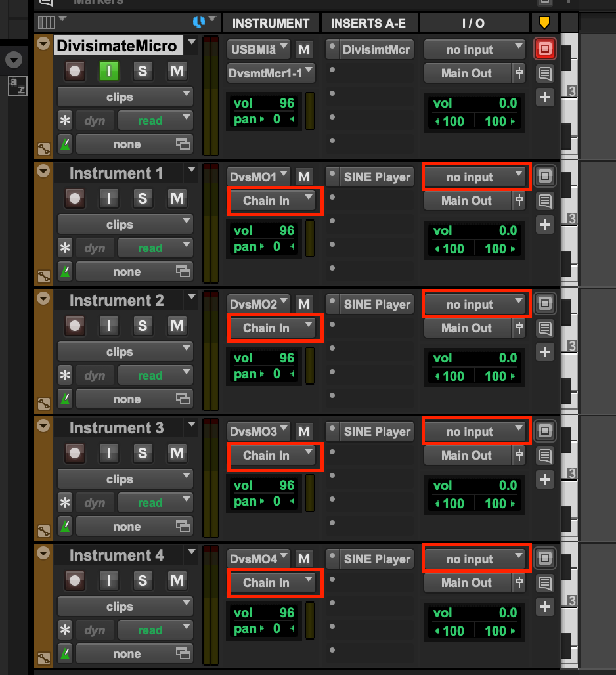Open the SINE Player insert on Instrument 1
616x675 pixels.
click(376, 177)
